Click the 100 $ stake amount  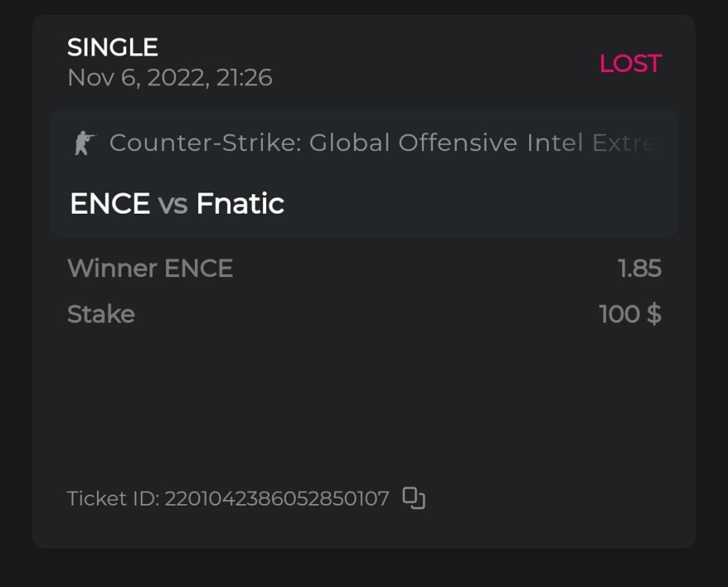[x=629, y=314]
